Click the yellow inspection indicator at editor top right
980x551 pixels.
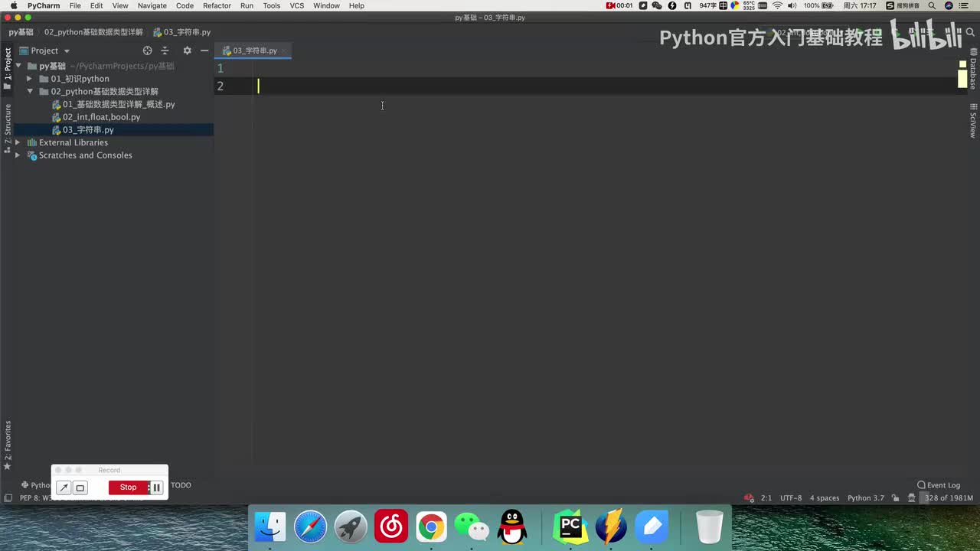[x=962, y=64]
